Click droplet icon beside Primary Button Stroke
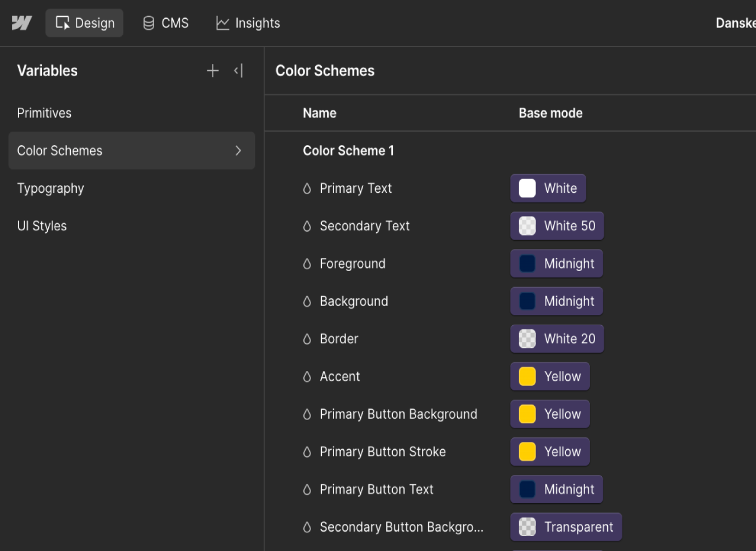The width and height of the screenshot is (756, 551). (x=307, y=452)
